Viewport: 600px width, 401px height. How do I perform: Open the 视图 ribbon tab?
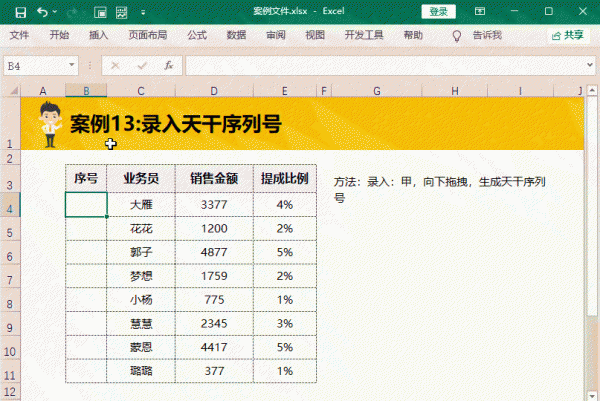(315, 35)
